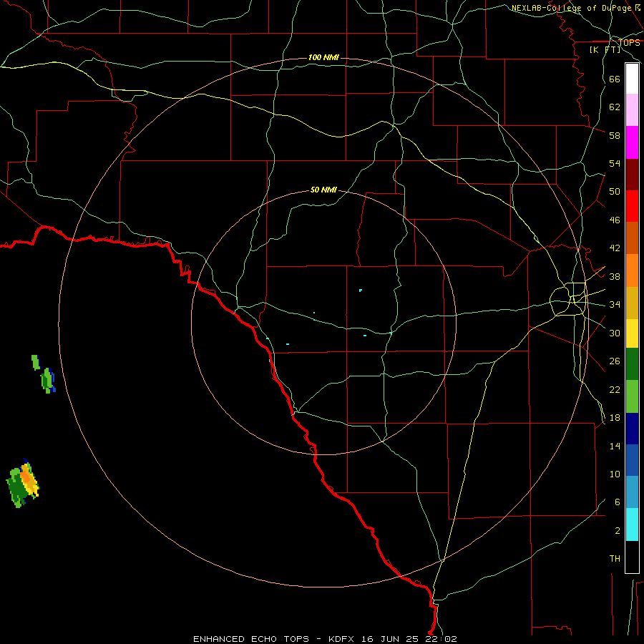This screenshot has width=644, height=644.
Task: Click the large orange-yellow storm echo
Action: [29, 479]
